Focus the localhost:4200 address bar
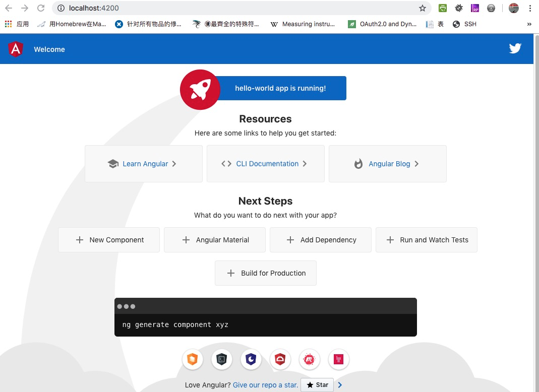This screenshot has height=392, width=539. (x=242, y=8)
